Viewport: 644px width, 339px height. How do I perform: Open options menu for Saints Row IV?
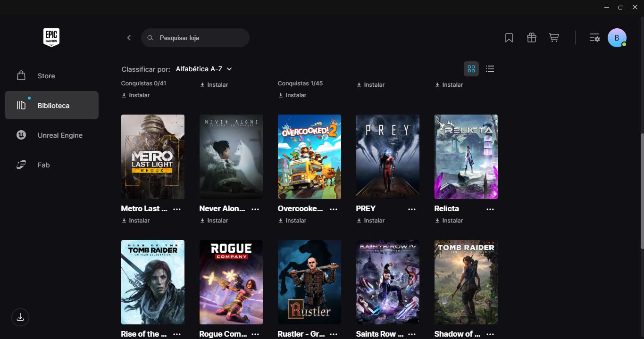[412, 334]
